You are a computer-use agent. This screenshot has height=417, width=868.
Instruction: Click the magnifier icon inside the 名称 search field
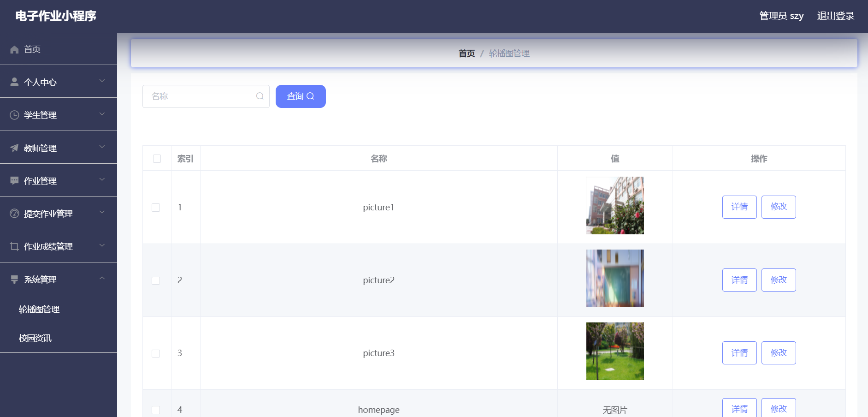tap(260, 96)
